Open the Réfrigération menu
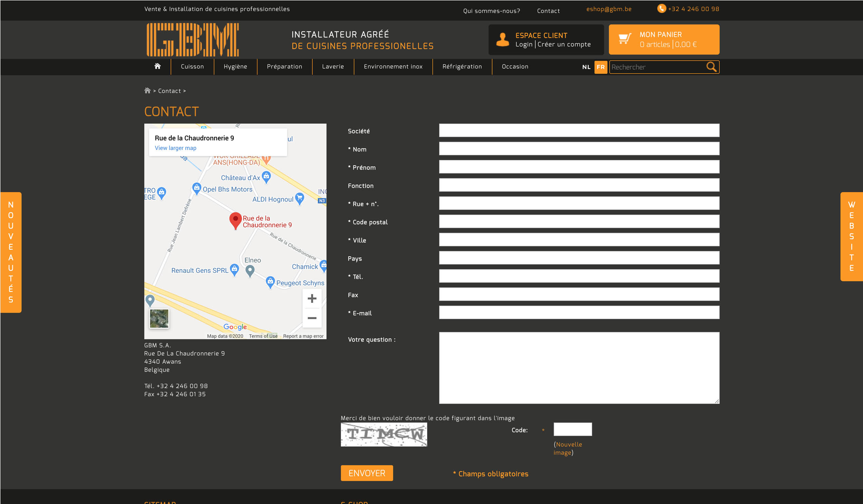 (462, 67)
